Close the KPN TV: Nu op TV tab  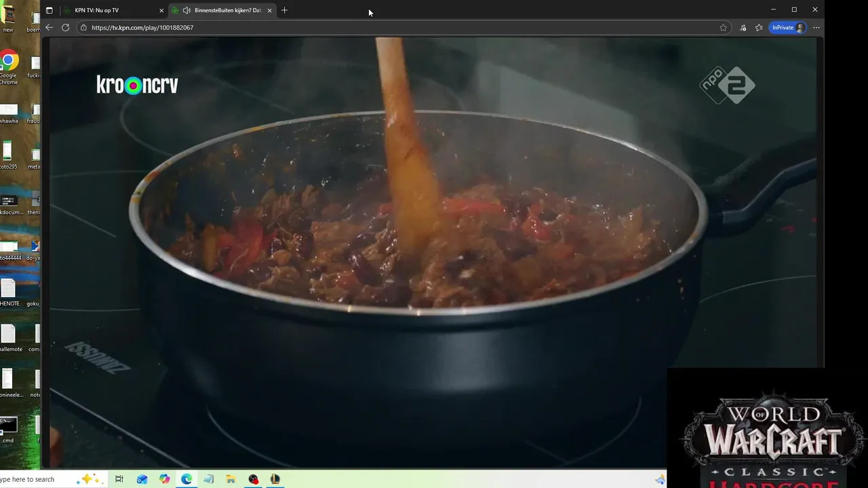tap(161, 10)
